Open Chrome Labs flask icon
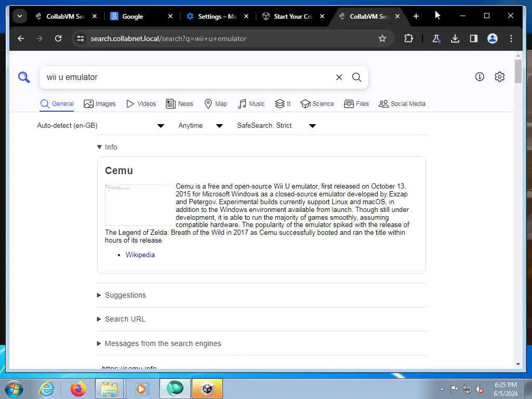This screenshot has width=532, height=399. (x=436, y=38)
